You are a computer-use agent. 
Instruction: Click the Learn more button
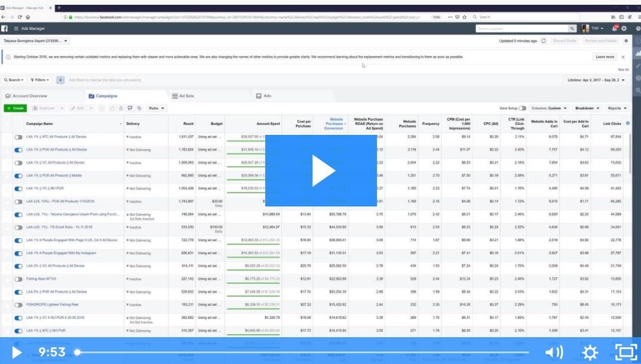point(605,57)
